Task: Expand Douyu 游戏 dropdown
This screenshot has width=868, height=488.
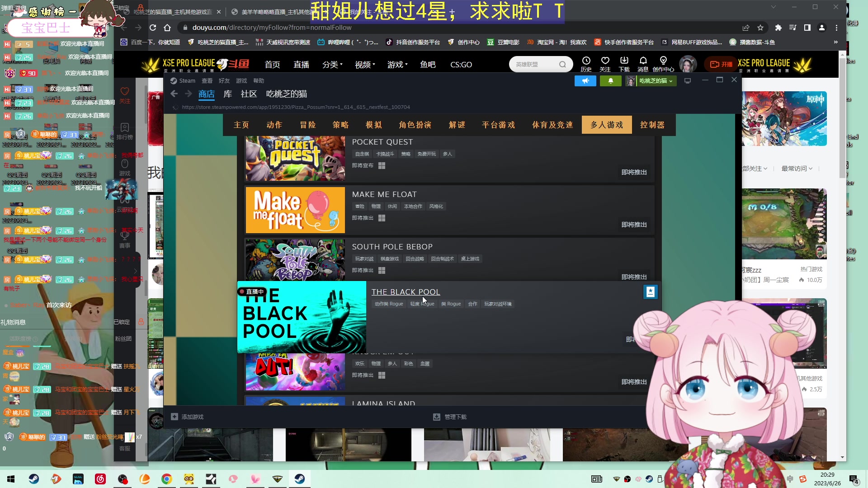Action: [397, 65]
